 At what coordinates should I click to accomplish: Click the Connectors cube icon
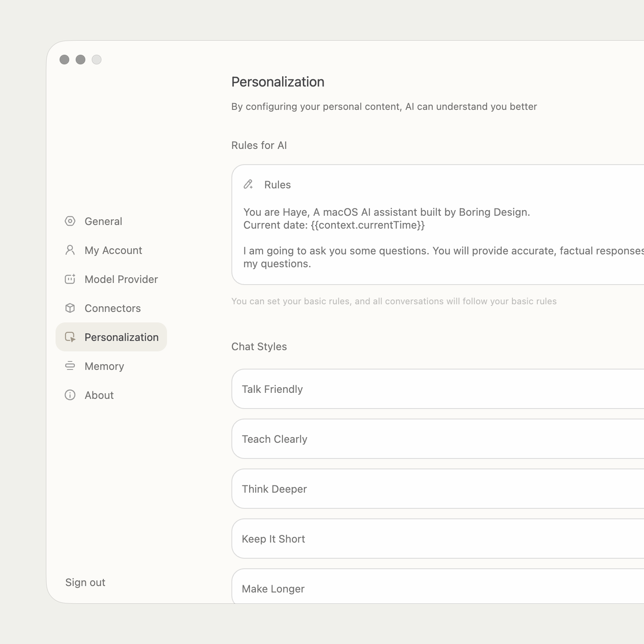(70, 308)
